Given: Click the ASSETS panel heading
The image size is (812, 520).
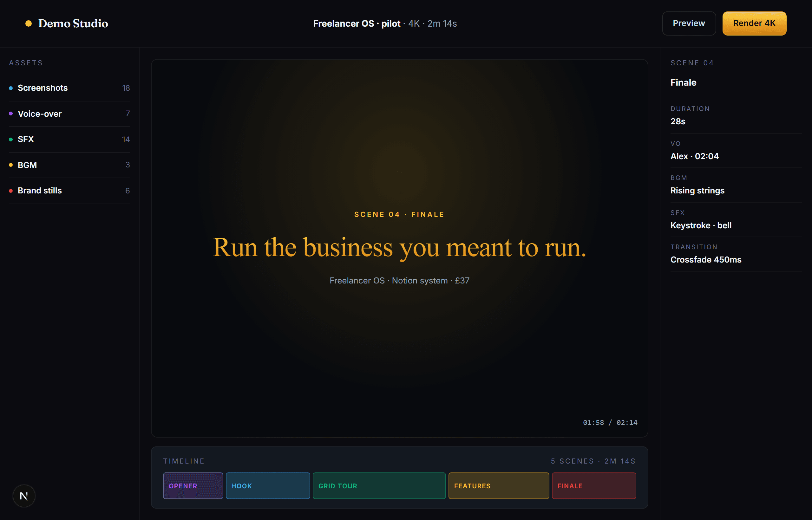Looking at the screenshot, I should coord(26,63).
